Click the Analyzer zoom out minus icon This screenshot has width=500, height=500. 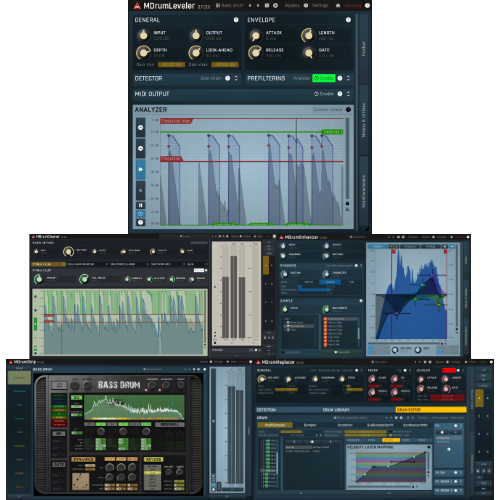coord(141,148)
